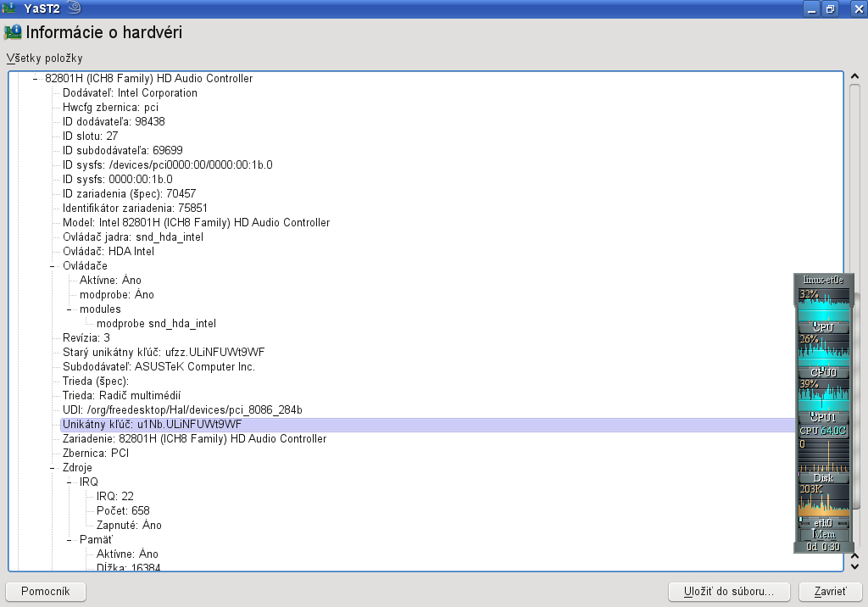This screenshot has height=607, width=868.
Task: Open the Pomocník help button
Action: pos(46,592)
